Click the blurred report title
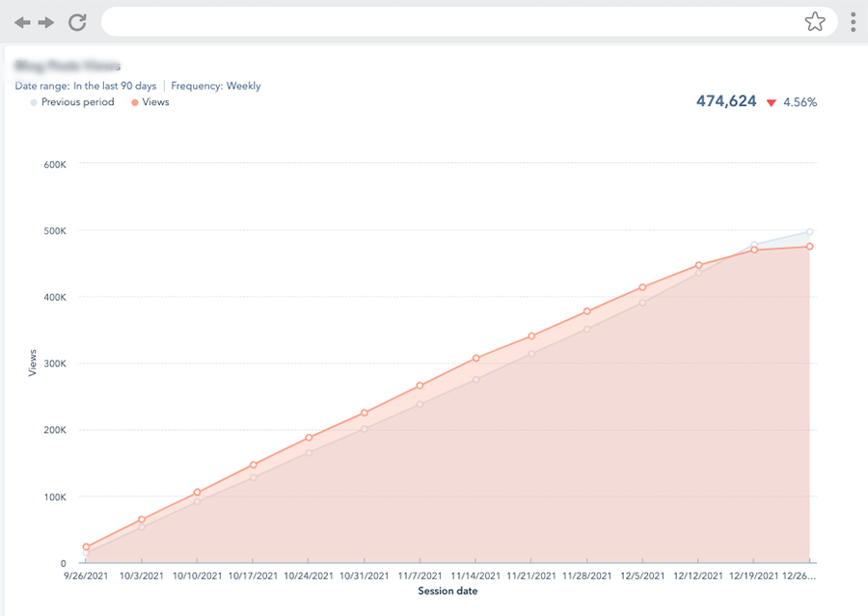This screenshot has height=616, width=868. coord(68,66)
